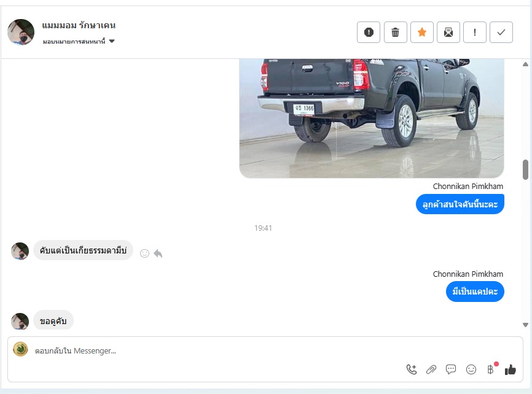This screenshot has width=532, height=394.
Task: Reply to the คับแต่เป็นเกียธรรมดามีบ่ message via arrow
Action: (x=158, y=253)
